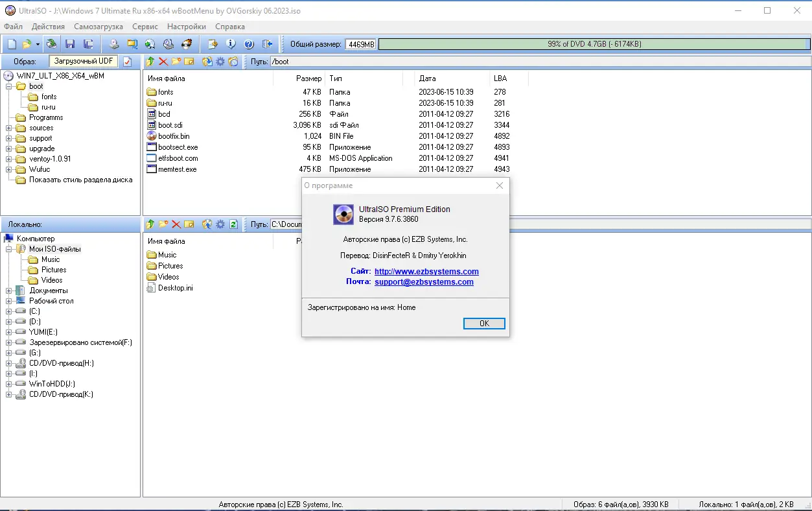Open the Сервис menu
Viewport: 812px width, 511px height.
point(145,27)
